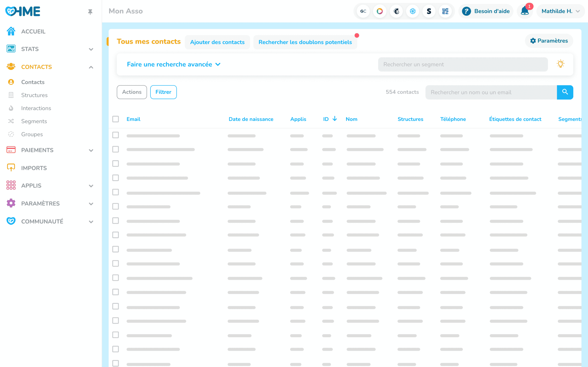Open the colorful ring app shortcut
The width and height of the screenshot is (588, 367).
point(379,11)
